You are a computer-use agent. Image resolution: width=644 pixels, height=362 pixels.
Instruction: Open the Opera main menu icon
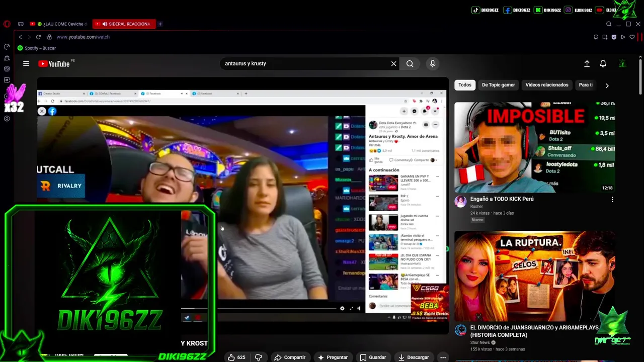point(7,24)
